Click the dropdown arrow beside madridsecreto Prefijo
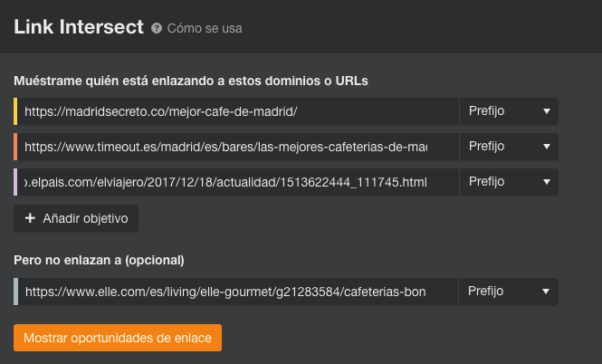The image size is (602, 364). pos(547,111)
